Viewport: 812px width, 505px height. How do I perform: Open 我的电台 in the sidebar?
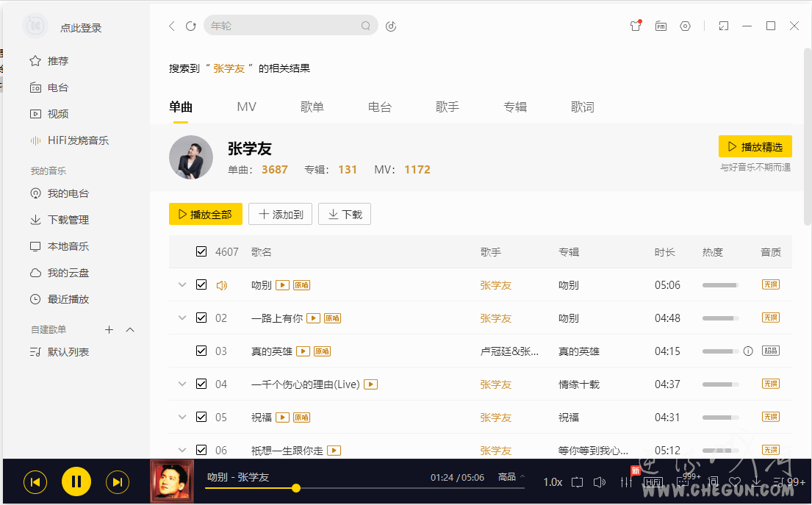tap(59, 193)
